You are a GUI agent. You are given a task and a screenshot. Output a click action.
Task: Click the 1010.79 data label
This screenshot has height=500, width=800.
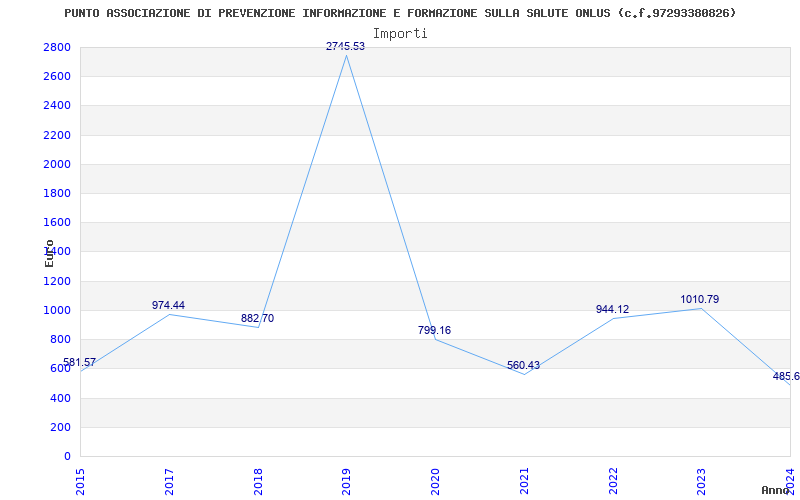[x=699, y=299]
